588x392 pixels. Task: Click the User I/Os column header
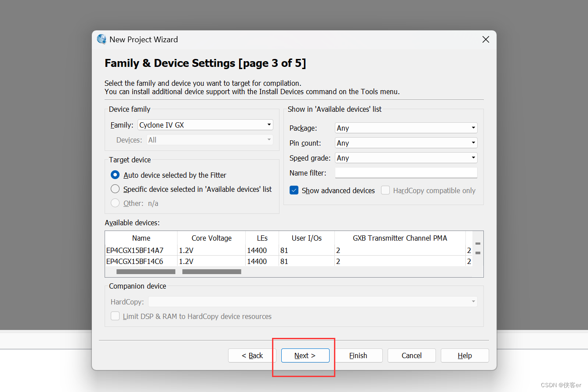tap(307, 238)
